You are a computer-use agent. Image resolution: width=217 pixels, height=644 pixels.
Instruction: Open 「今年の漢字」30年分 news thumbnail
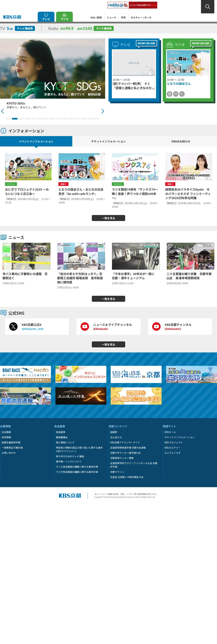[136, 256]
